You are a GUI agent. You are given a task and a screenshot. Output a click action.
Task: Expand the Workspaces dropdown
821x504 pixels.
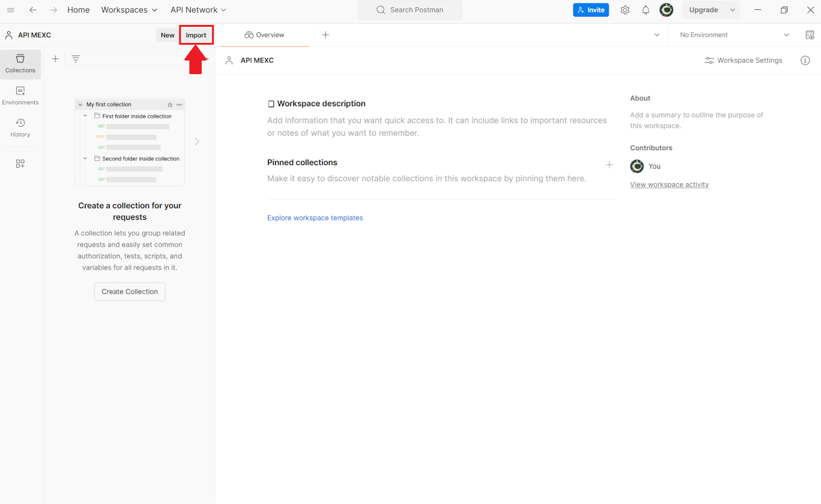[129, 10]
